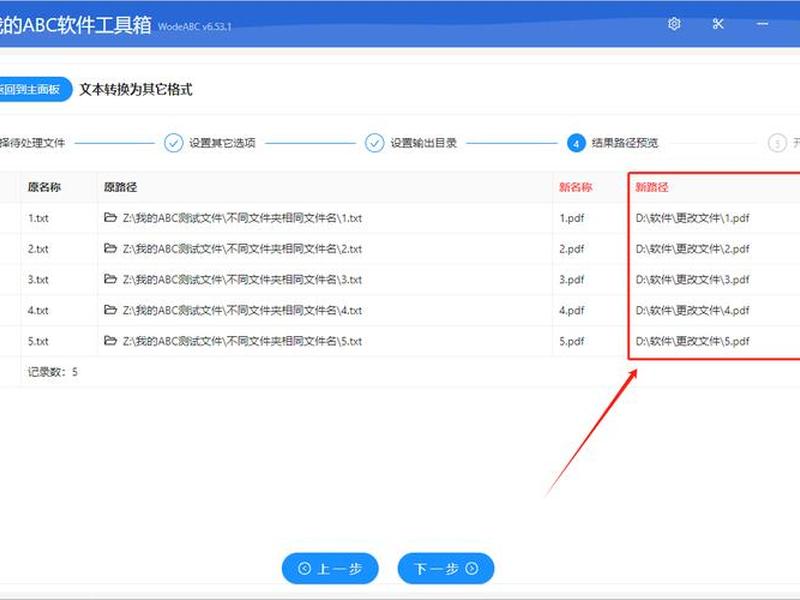Click original path ending \3.txt

pos(242,280)
